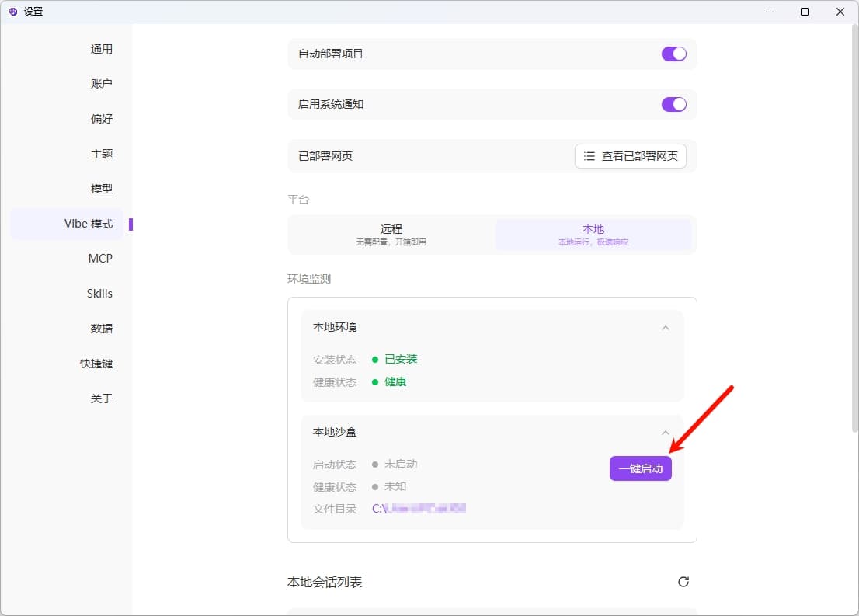Screen dimensions: 859x616
Task: Open the 模型 settings section
Action: [101, 189]
